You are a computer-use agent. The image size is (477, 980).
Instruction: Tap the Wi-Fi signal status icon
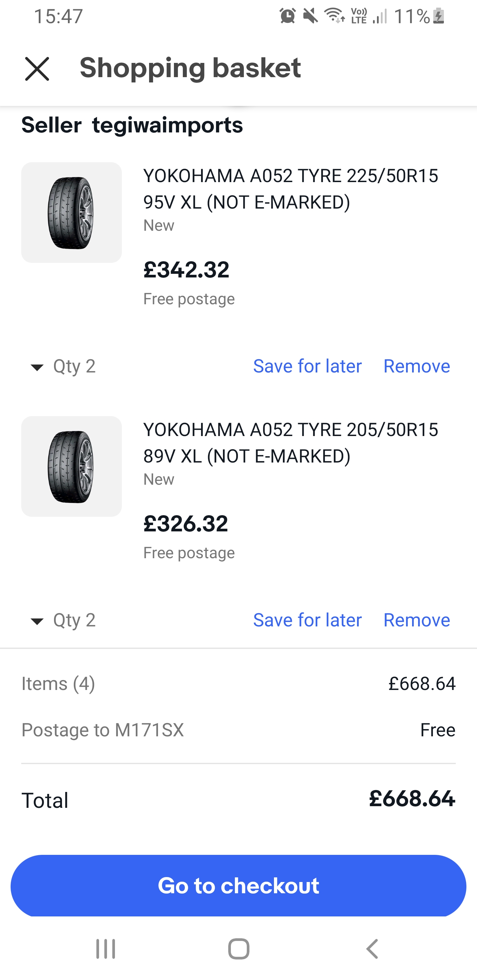pyautogui.click(x=334, y=16)
